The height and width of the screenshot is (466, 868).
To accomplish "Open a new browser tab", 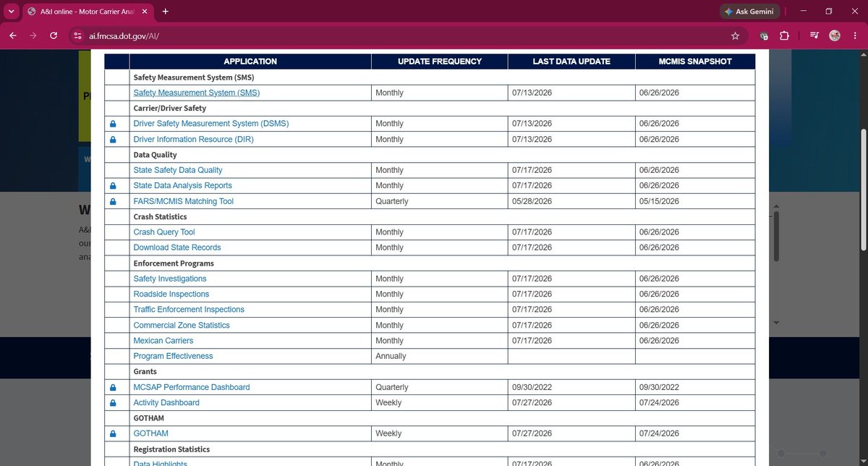I will click(x=166, y=12).
